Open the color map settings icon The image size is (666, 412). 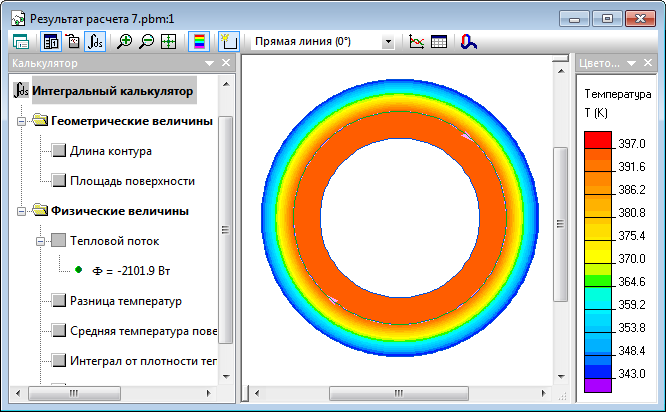(197, 42)
